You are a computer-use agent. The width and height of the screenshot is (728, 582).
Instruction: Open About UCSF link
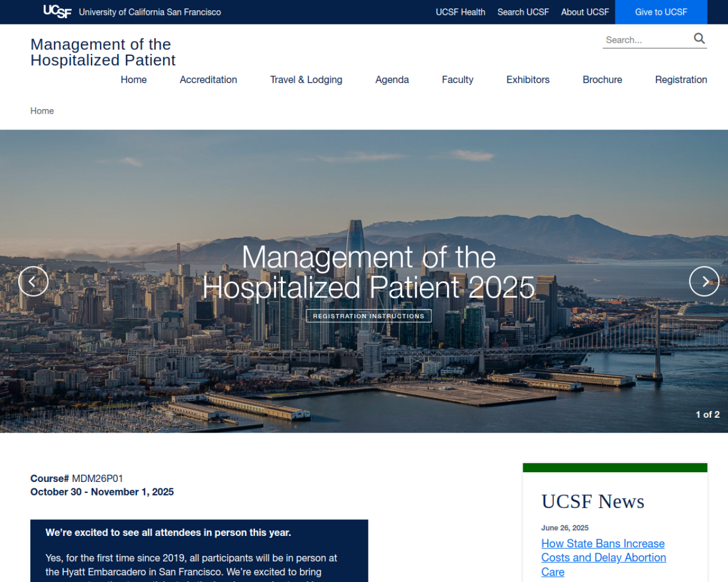tap(585, 12)
